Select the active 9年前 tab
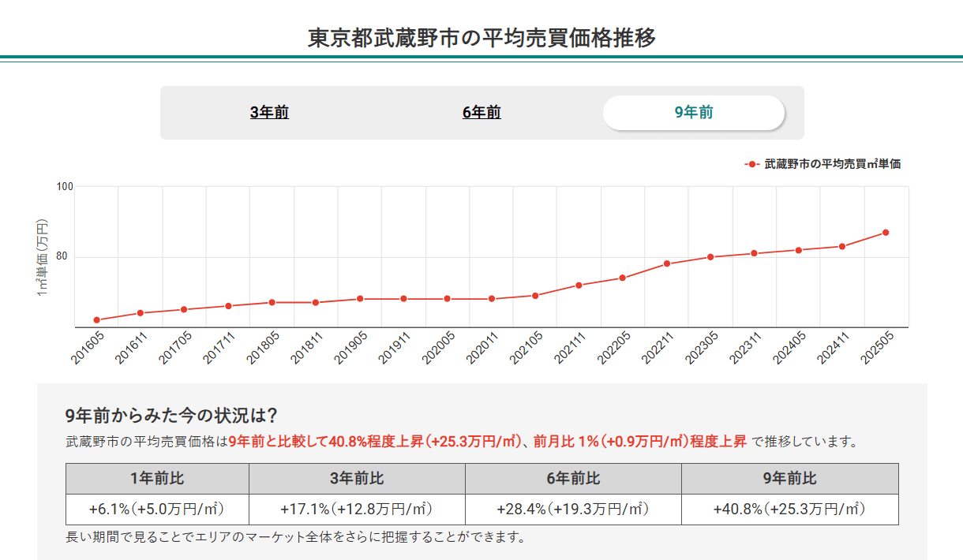Image resolution: width=963 pixels, height=560 pixels. click(693, 112)
